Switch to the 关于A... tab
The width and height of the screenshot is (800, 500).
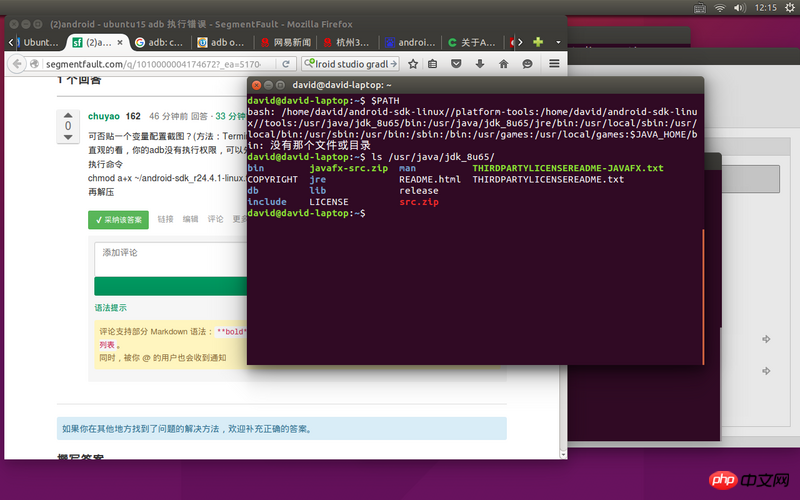point(472,42)
